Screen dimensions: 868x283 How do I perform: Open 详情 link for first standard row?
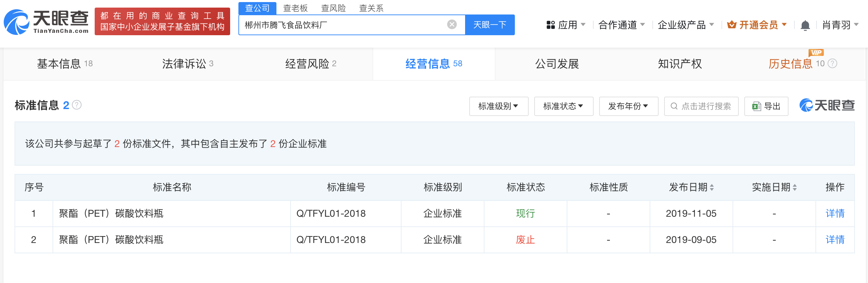click(835, 214)
